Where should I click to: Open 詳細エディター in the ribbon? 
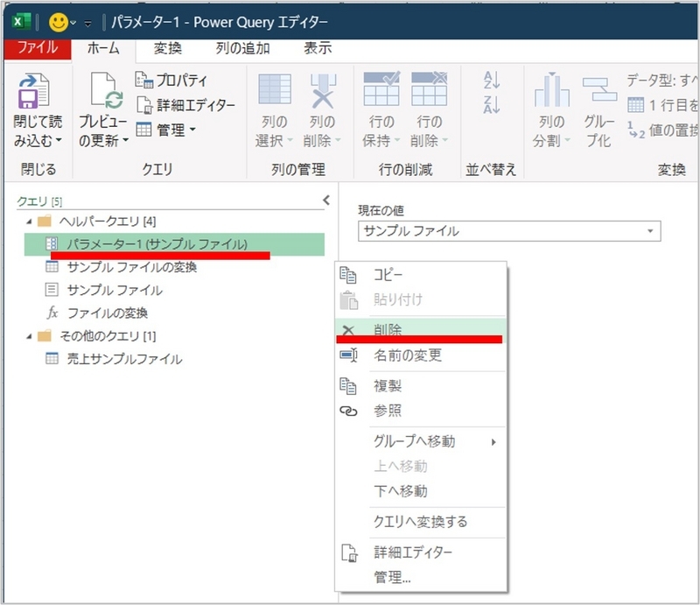click(x=185, y=105)
